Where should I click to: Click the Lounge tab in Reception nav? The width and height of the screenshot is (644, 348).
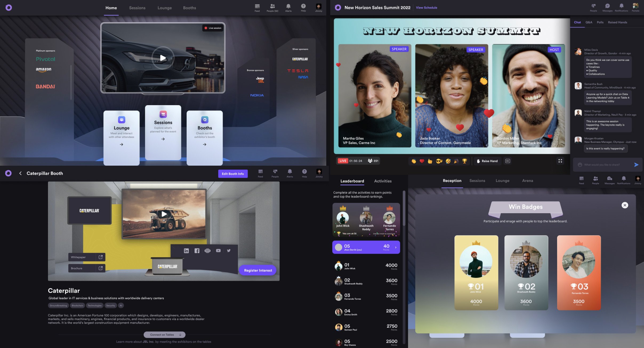pos(502,181)
